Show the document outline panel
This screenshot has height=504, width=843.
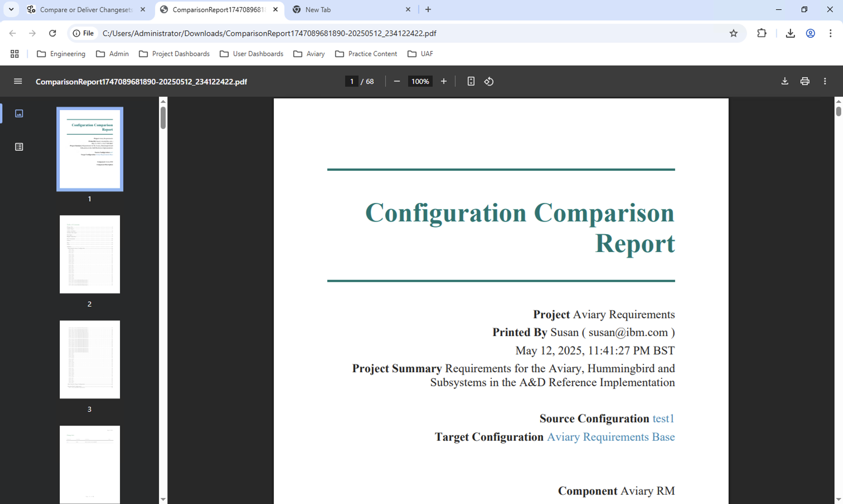point(19,147)
